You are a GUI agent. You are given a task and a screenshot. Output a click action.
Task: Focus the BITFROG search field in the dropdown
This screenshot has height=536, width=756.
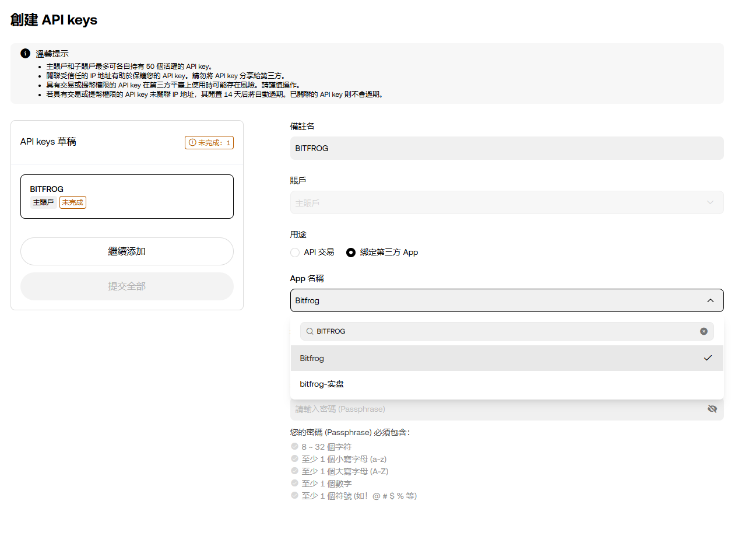point(507,331)
